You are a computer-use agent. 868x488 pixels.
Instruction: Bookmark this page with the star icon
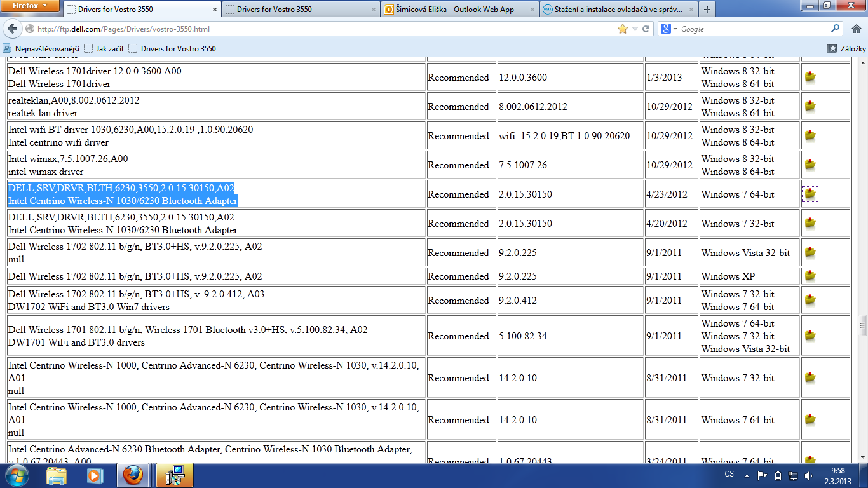622,29
